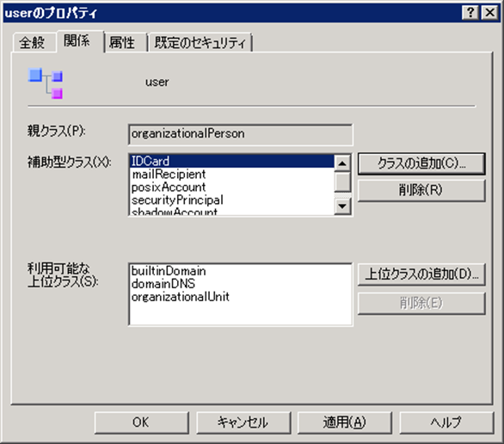
Task: Click the 削除(R) button
Action: (x=421, y=190)
